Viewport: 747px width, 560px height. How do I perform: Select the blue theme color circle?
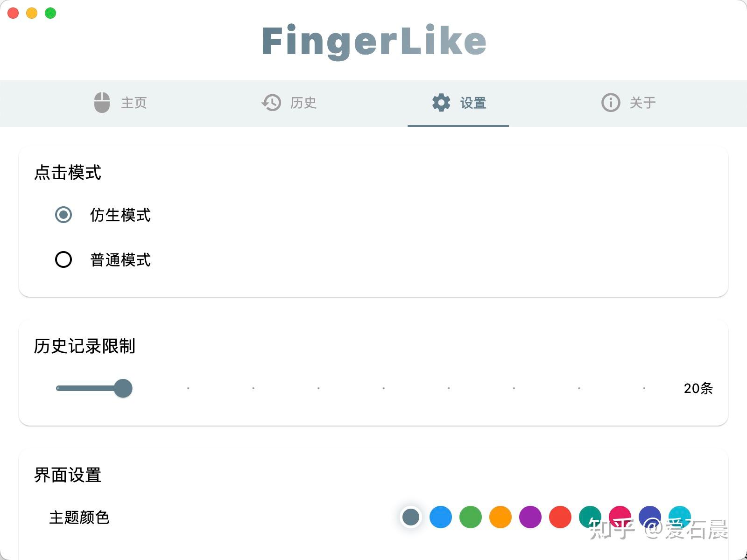(x=440, y=517)
